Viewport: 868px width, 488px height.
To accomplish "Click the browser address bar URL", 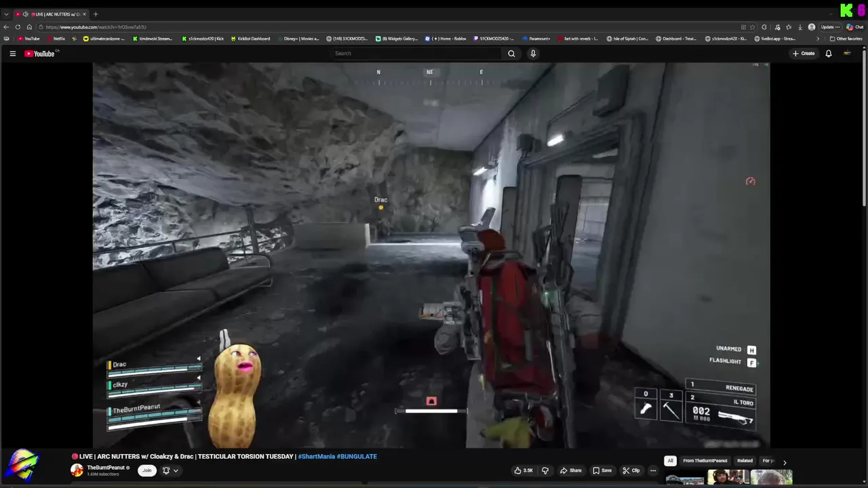I will [x=95, y=27].
